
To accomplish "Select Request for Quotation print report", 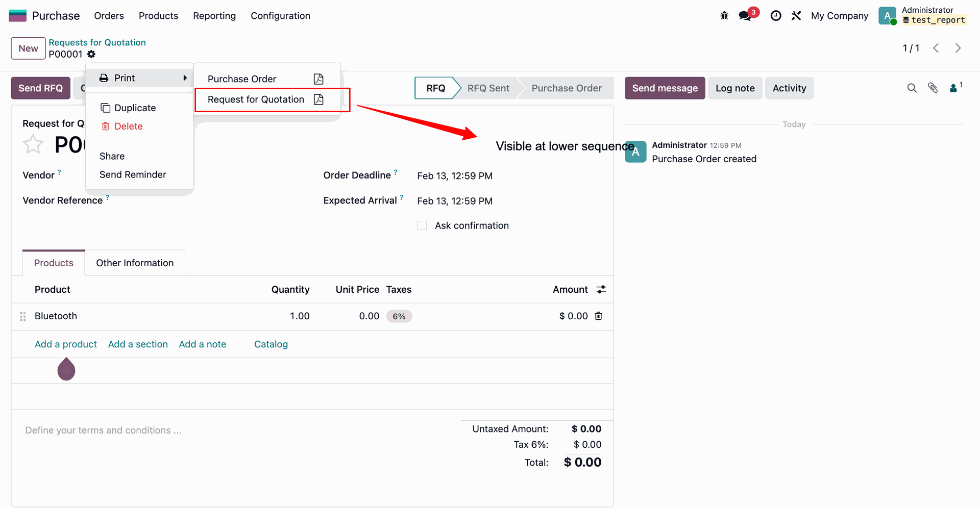I will (x=256, y=99).
